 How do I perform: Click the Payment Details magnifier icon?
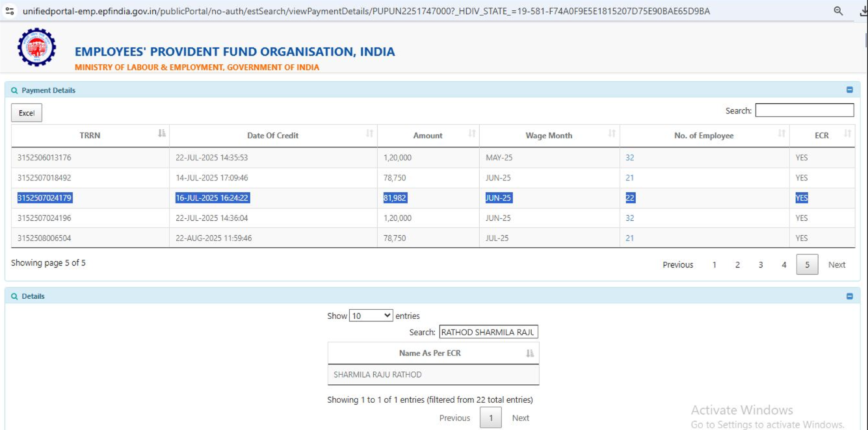14,90
